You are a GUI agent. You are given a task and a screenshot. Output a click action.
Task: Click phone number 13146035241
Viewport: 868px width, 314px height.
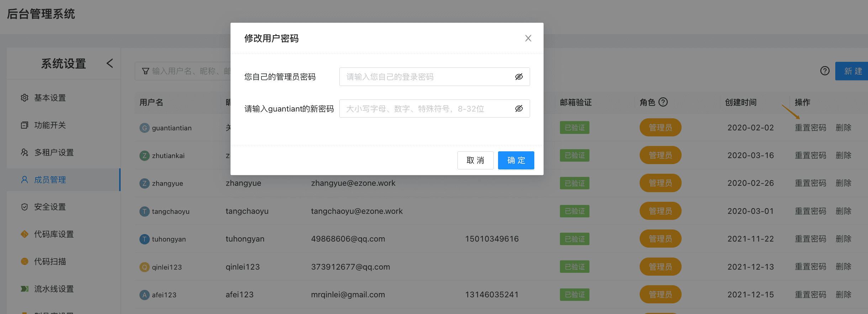pyautogui.click(x=492, y=294)
